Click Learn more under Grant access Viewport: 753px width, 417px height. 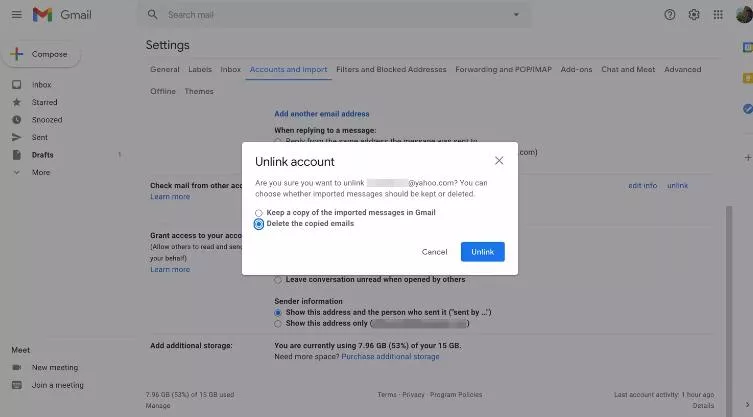click(170, 270)
